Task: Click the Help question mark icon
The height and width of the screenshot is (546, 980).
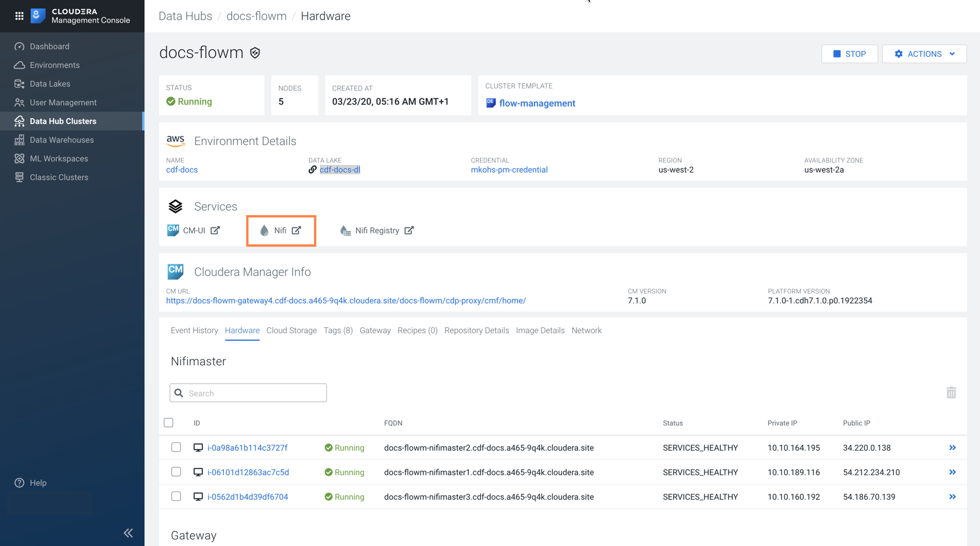Action: pyautogui.click(x=19, y=483)
